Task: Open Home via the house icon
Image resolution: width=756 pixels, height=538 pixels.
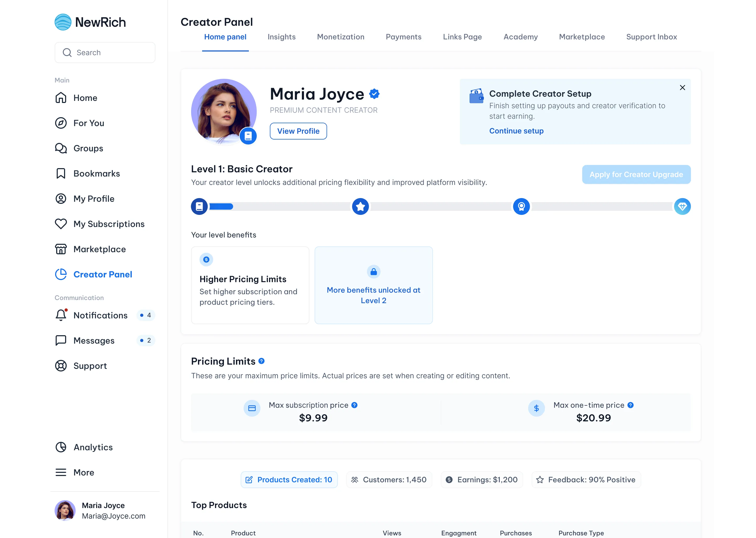Action: [x=61, y=98]
